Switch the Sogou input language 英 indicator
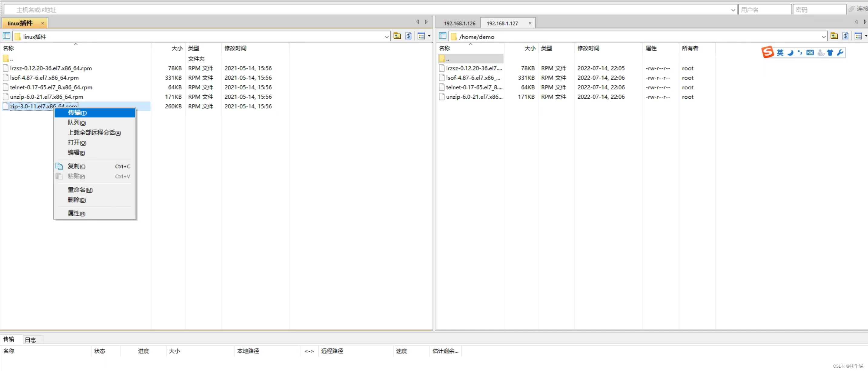Viewport: 868px width, 371px height. pos(780,53)
